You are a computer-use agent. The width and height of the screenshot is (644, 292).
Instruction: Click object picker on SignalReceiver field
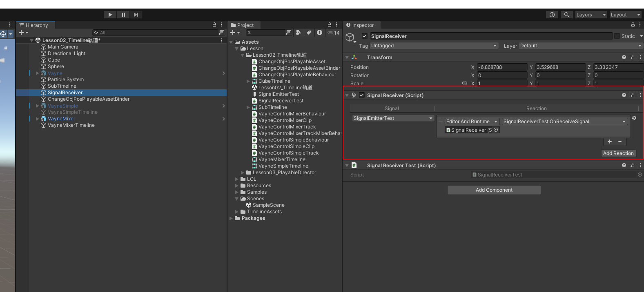pos(496,130)
